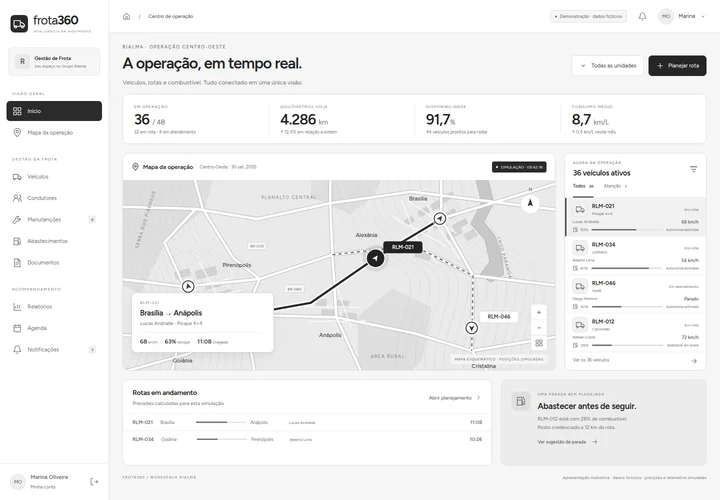Select the vehicle marker below RLM-046
The image size is (720, 500).
coord(472,328)
